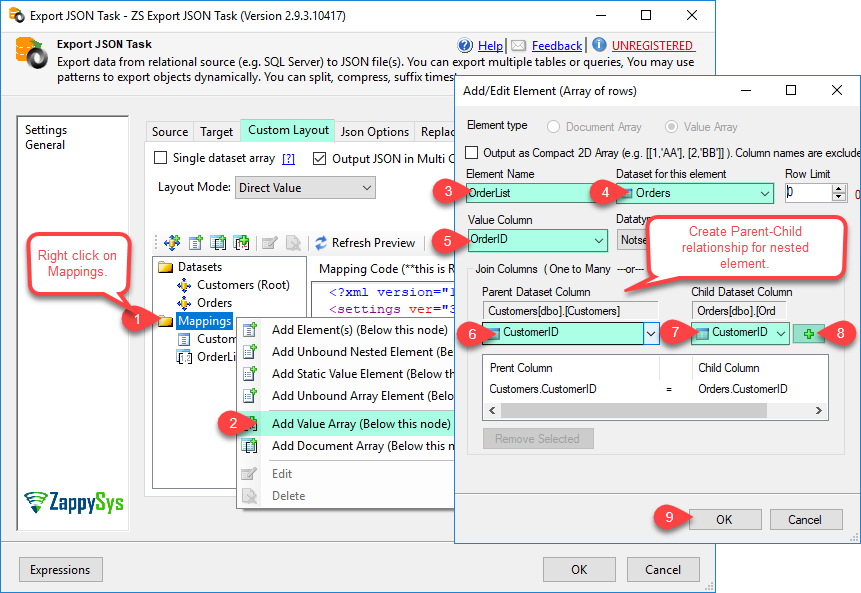The height and width of the screenshot is (593, 861).
Task: Click the Add Document Array menu icon
Action: [250, 445]
